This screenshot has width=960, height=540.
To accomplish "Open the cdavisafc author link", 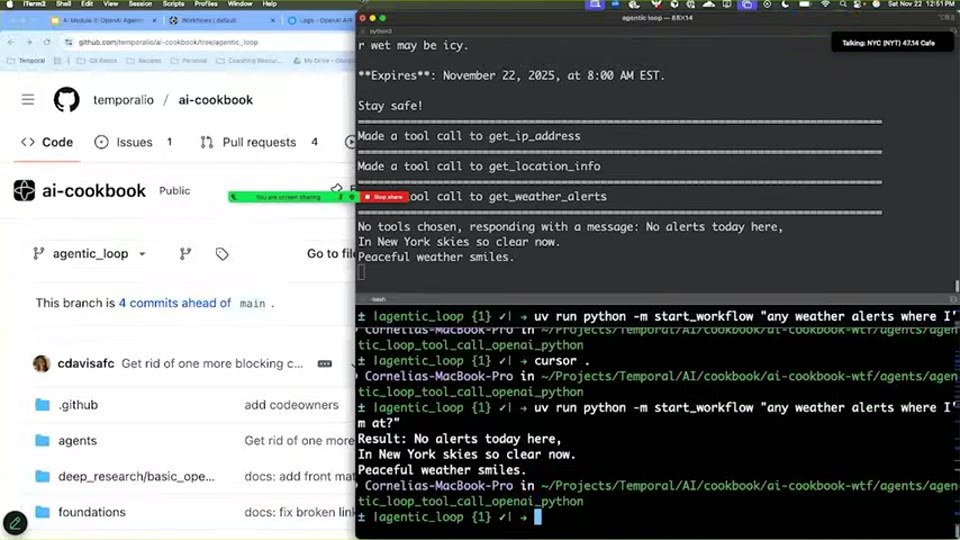I will pos(86,363).
